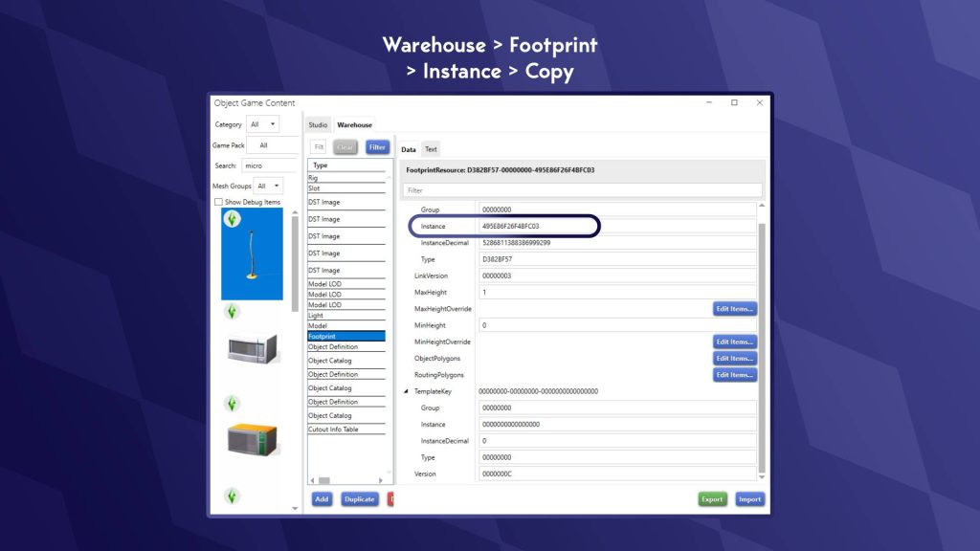The width and height of the screenshot is (980, 551).
Task: Open the Category dropdown
Action: pos(262,124)
